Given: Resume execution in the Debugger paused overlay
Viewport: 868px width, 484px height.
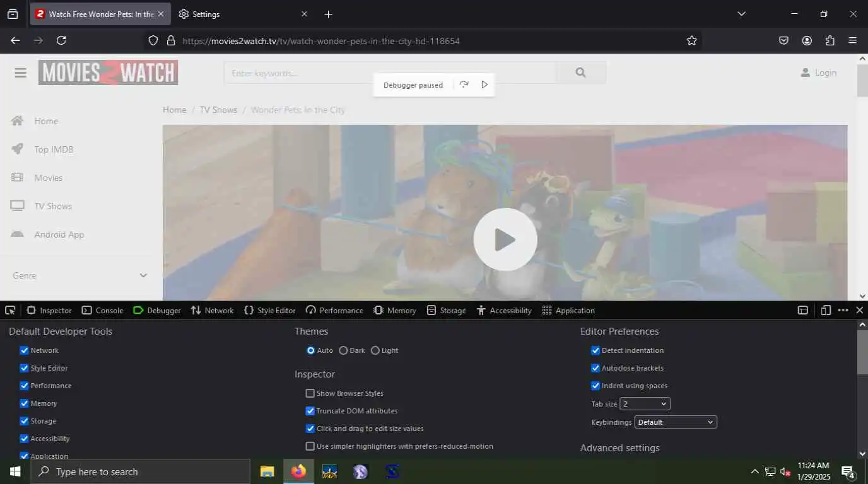Looking at the screenshot, I should pos(484,84).
